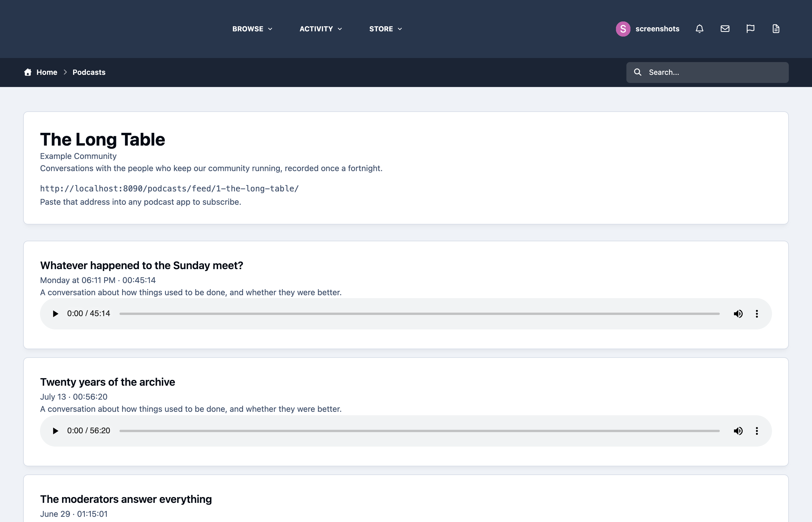Play the Whatever happened to Sunday meet episode

click(x=55, y=313)
